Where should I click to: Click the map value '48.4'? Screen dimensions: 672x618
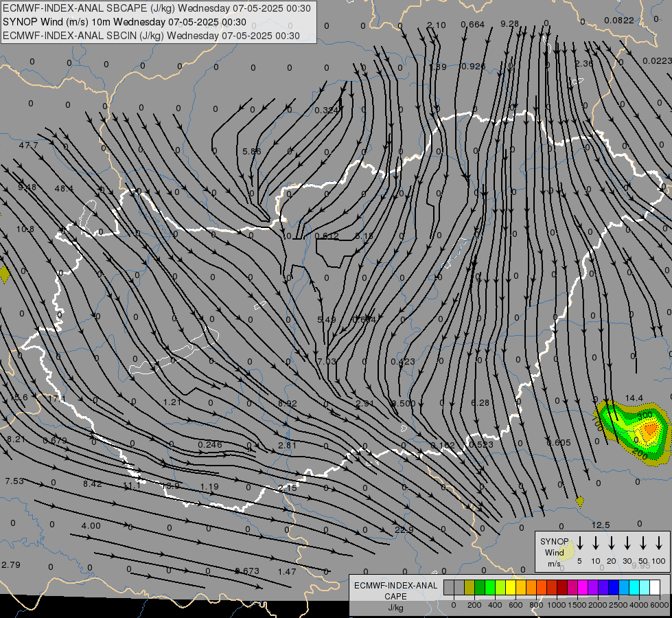pyautogui.click(x=64, y=188)
